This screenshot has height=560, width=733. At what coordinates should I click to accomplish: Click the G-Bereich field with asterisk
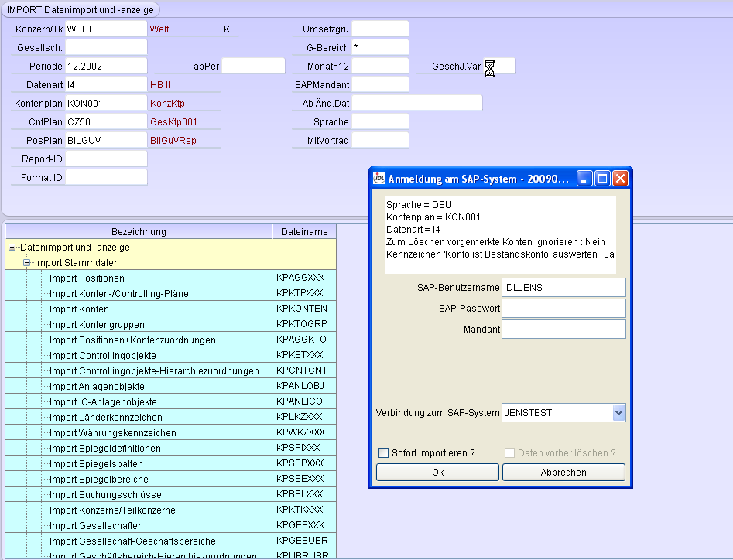[380, 47]
